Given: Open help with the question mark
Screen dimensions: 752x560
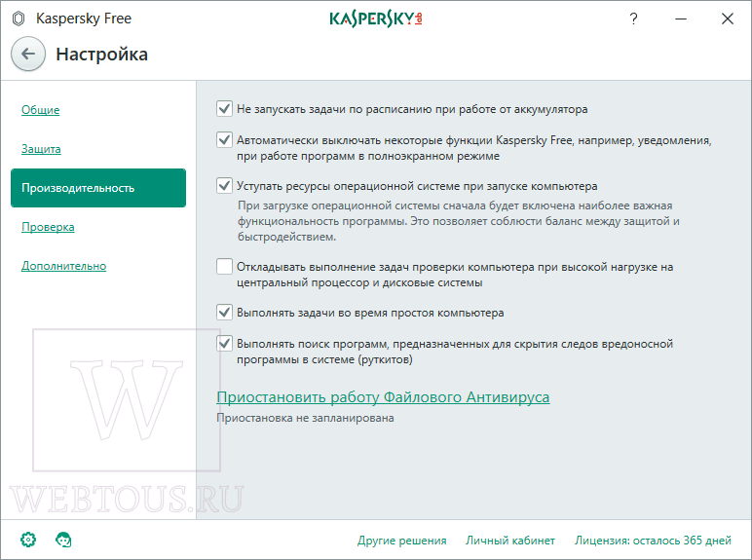Looking at the screenshot, I should 633,19.
